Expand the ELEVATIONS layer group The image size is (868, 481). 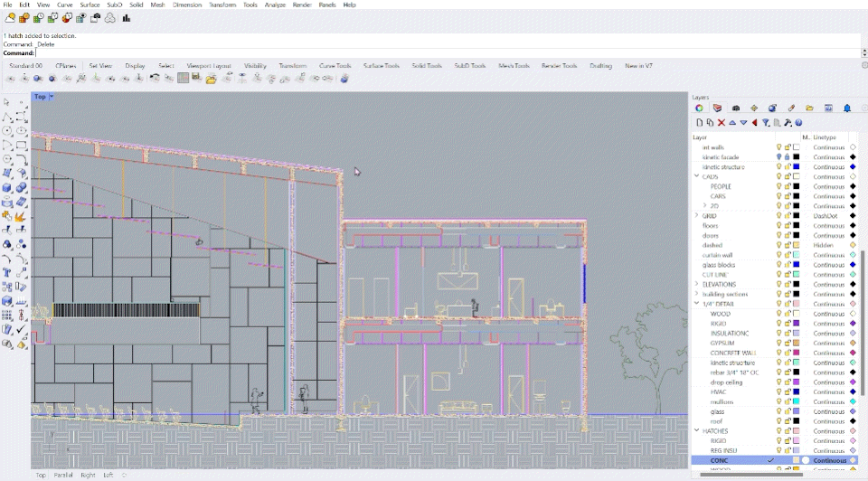[x=696, y=284]
